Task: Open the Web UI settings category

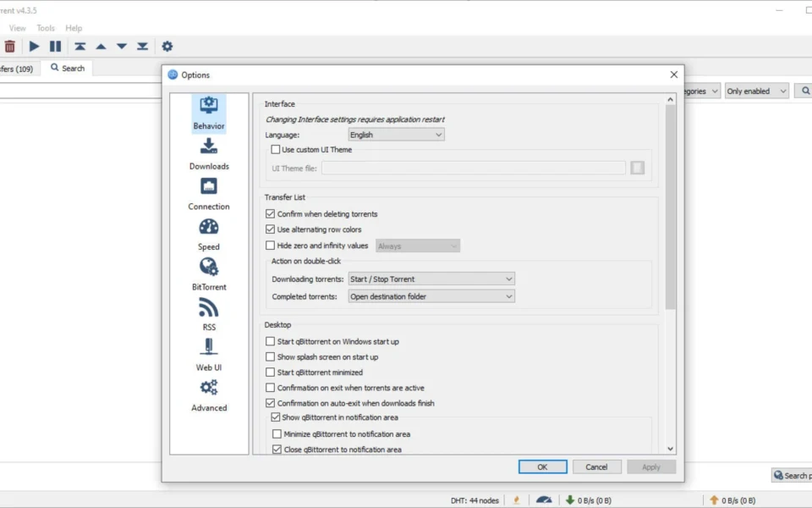Action: click(209, 355)
